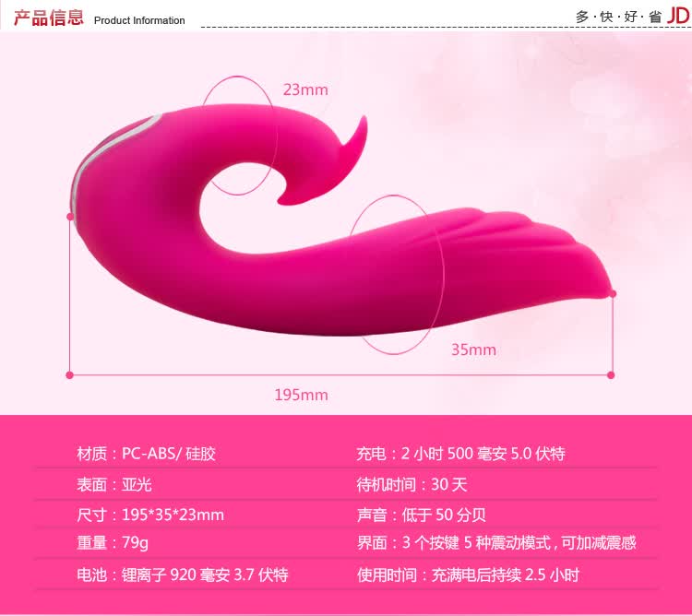Select the 重量：79g spec row
This screenshot has height=616, width=692.
tap(113, 543)
